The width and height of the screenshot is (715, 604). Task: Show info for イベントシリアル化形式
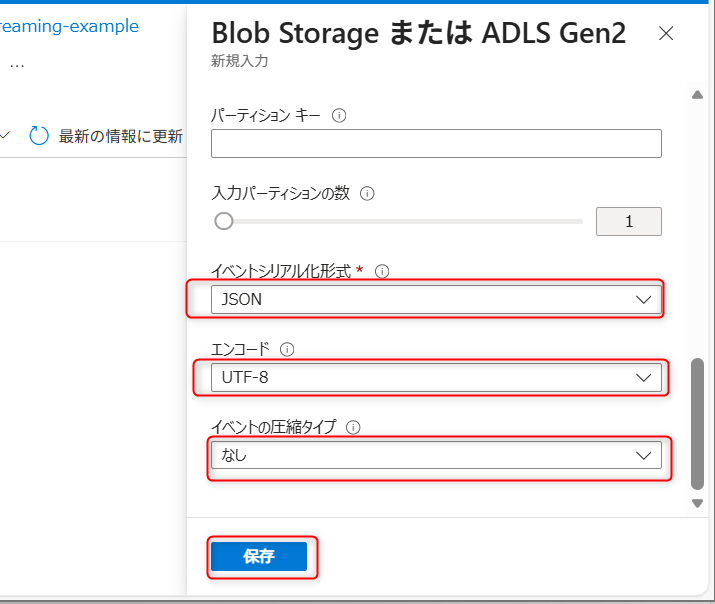[381, 271]
